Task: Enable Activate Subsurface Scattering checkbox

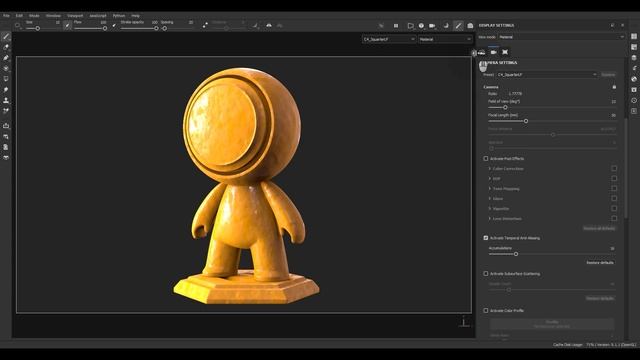Action: [486, 273]
